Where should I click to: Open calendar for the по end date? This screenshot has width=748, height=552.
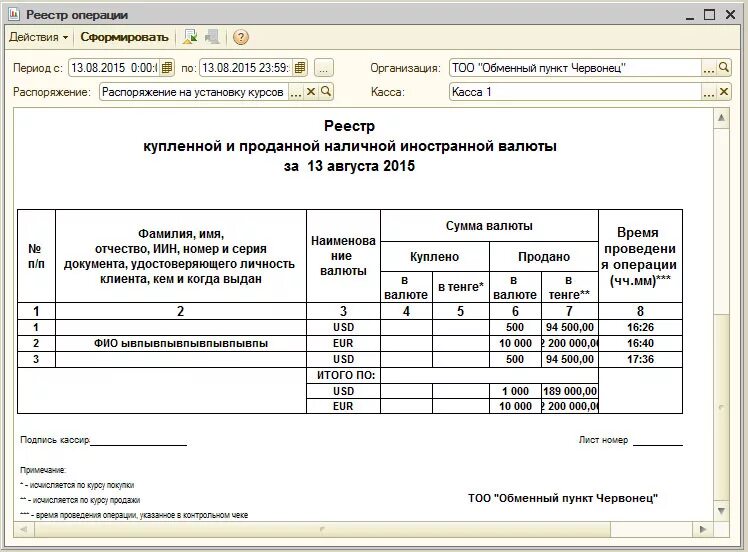pyautogui.click(x=300, y=68)
